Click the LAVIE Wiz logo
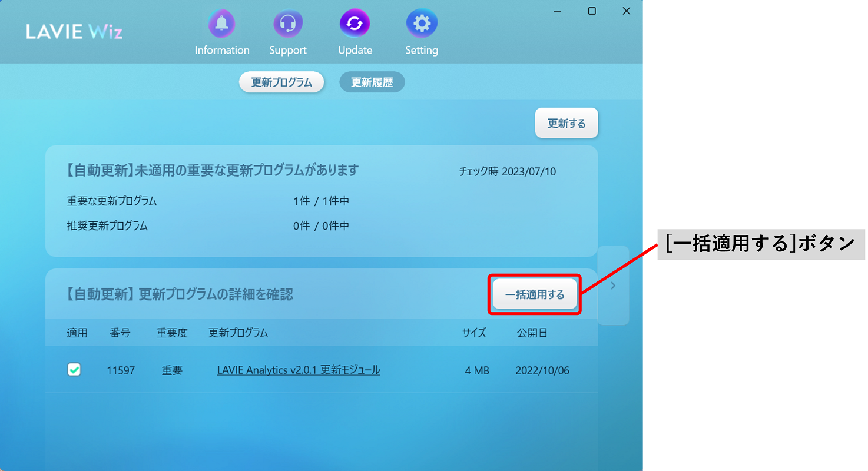The height and width of the screenshot is (471, 868). (74, 32)
